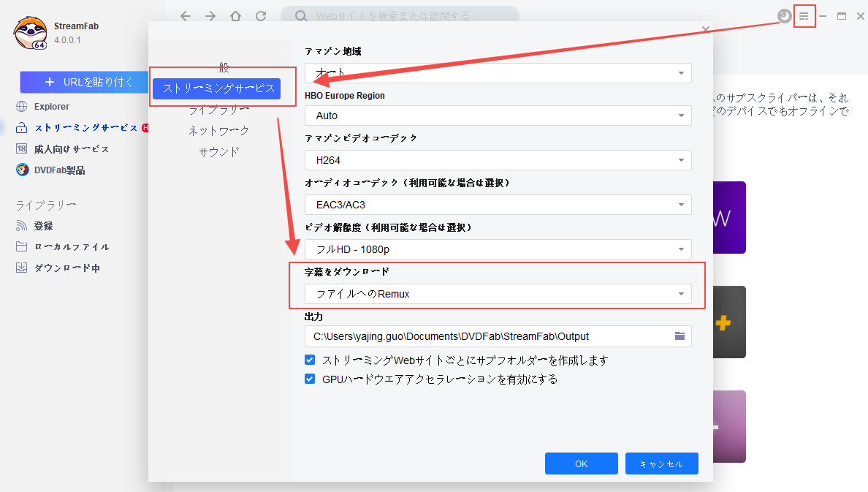
Task: Select the ライブラリー settings tab
Action: pos(218,110)
